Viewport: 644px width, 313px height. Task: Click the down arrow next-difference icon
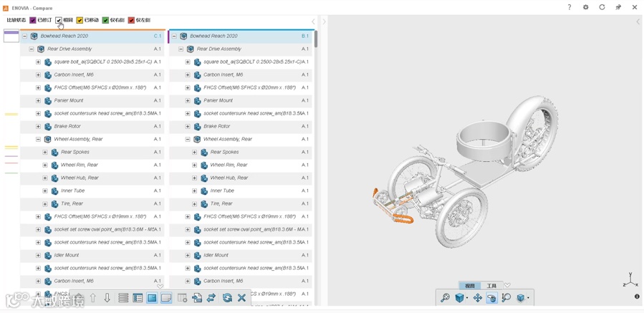pos(107,298)
